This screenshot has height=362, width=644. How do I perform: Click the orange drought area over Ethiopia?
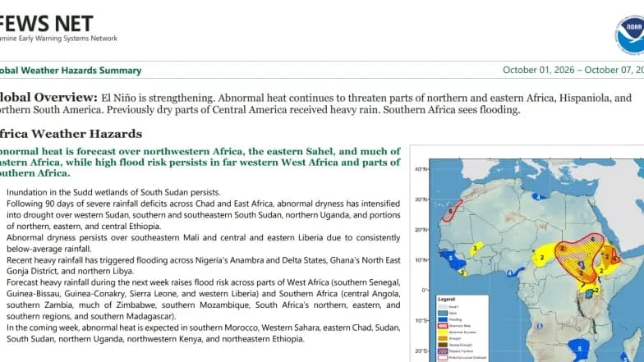(609, 258)
